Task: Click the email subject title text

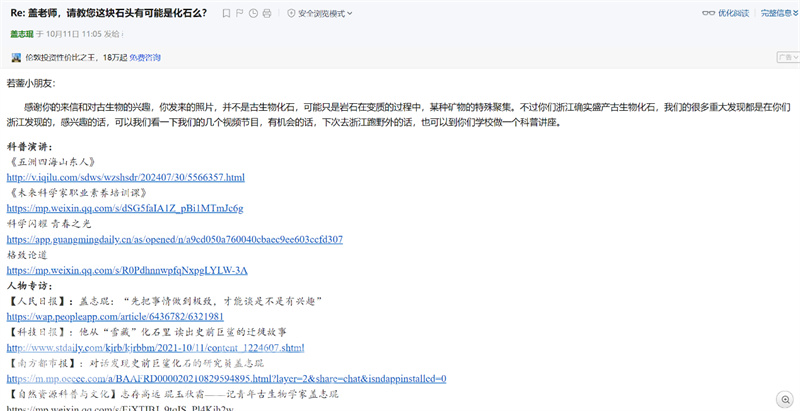Action: click(x=109, y=13)
